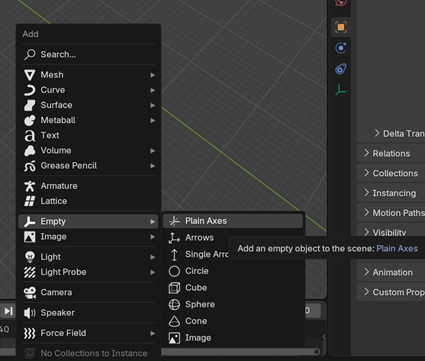Open the Search field in Add menu
Image resolution: width=425 pixels, height=361 pixels.
tap(88, 54)
